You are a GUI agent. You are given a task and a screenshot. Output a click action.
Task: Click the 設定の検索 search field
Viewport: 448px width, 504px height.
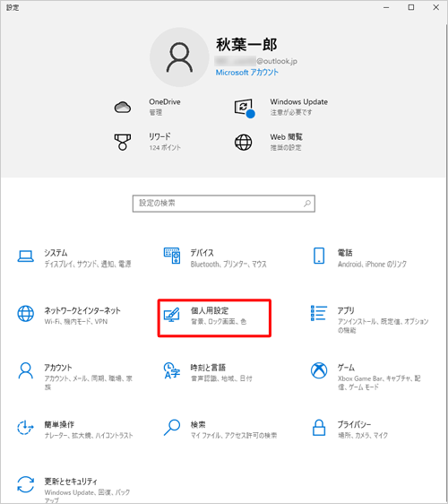click(223, 204)
